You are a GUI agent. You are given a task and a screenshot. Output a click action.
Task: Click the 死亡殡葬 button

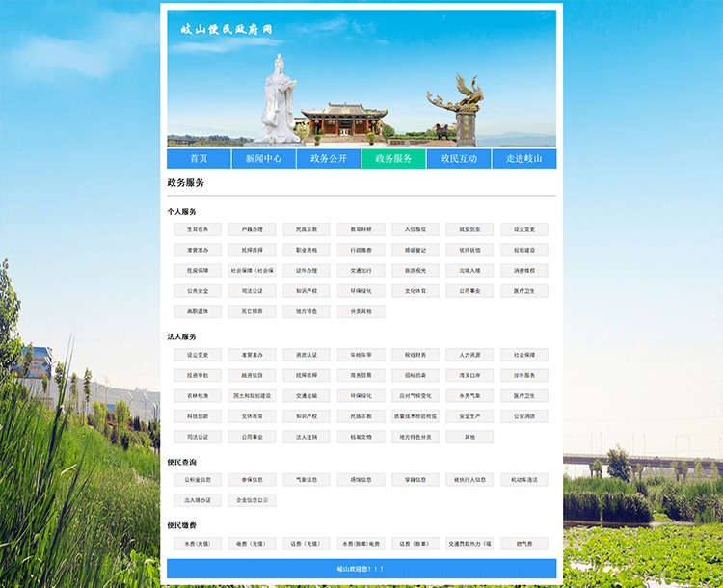point(252,311)
